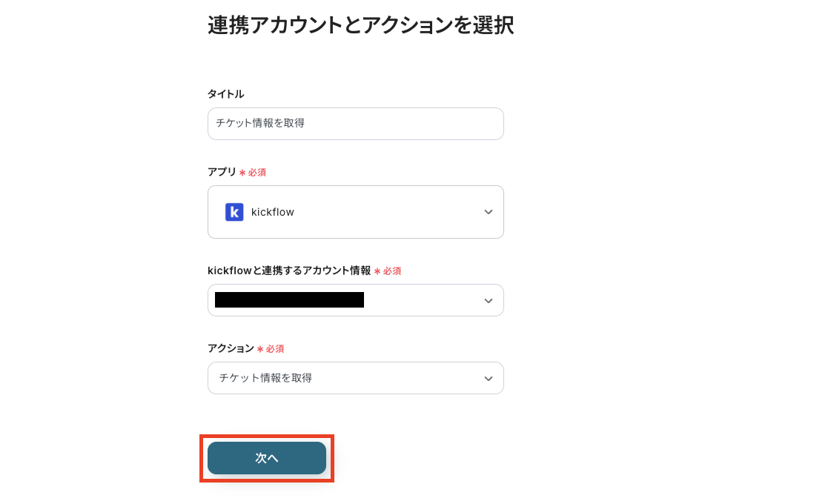Image resolution: width=814 pixels, height=504 pixels.
Task: Expand the app picker showing kickflow
Action: pyautogui.click(x=356, y=212)
